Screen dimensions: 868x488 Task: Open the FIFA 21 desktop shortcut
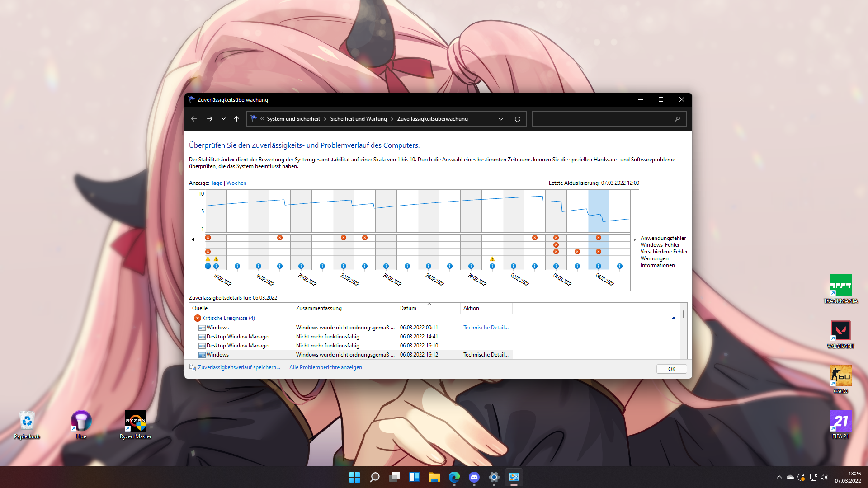tap(840, 425)
